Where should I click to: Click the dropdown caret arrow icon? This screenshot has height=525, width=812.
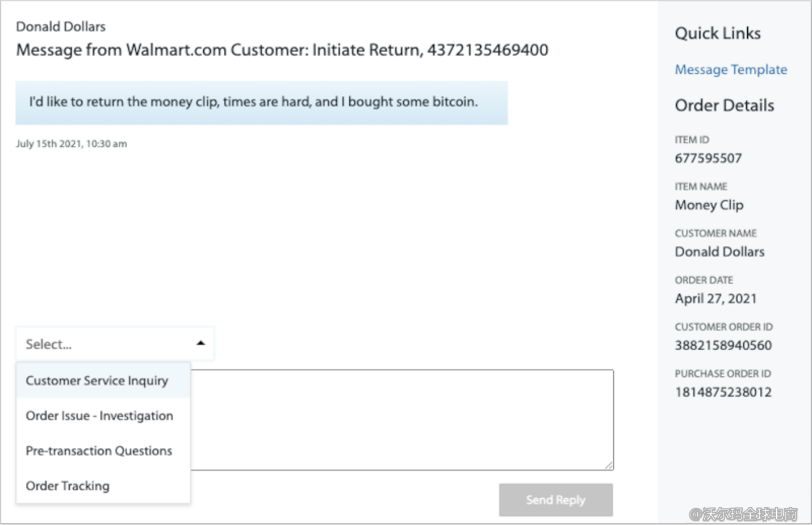[x=200, y=343]
